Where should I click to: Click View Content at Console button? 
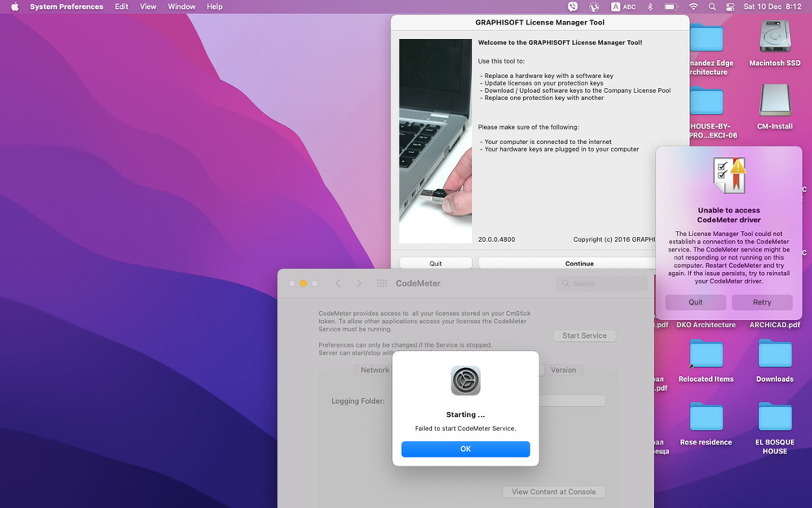pos(553,492)
